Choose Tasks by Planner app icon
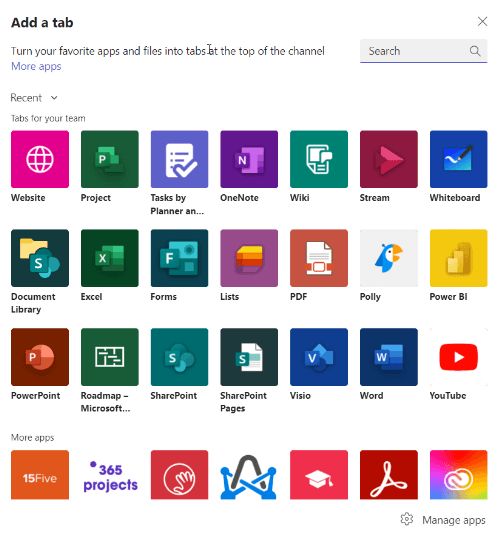Screen dimensions: 502x538 click(x=179, y=159)
